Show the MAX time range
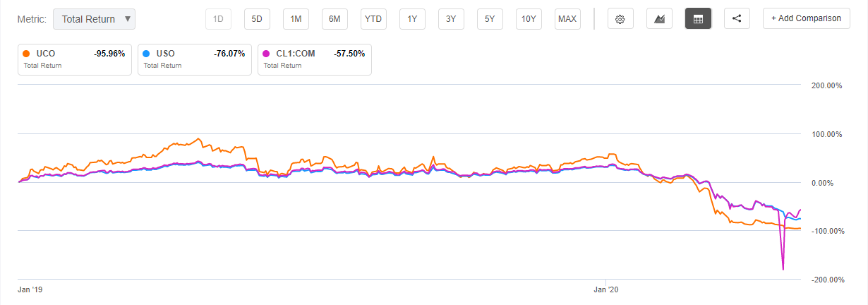The image size is (868, 305). tap(567, 19)
